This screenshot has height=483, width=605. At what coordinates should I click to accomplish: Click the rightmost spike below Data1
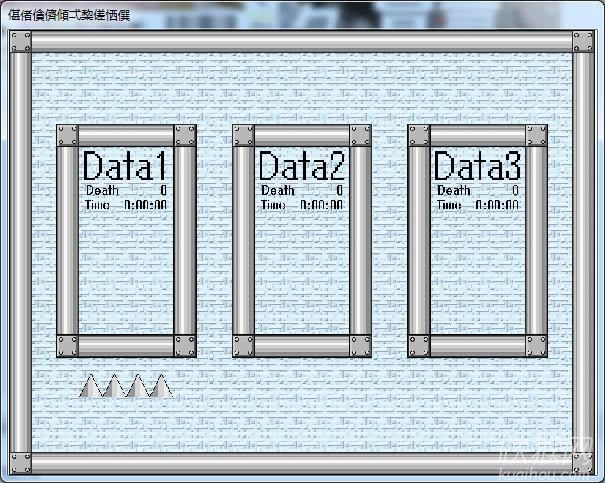160,386
